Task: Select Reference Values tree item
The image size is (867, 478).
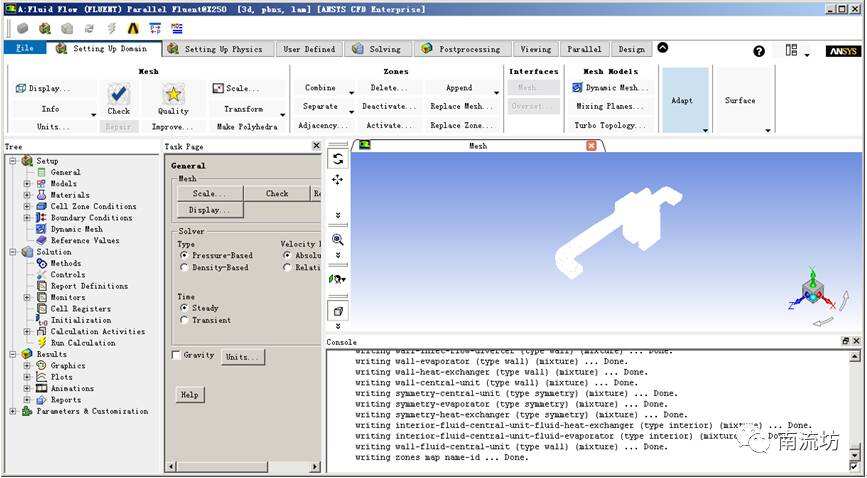Action: pos(85,241)
